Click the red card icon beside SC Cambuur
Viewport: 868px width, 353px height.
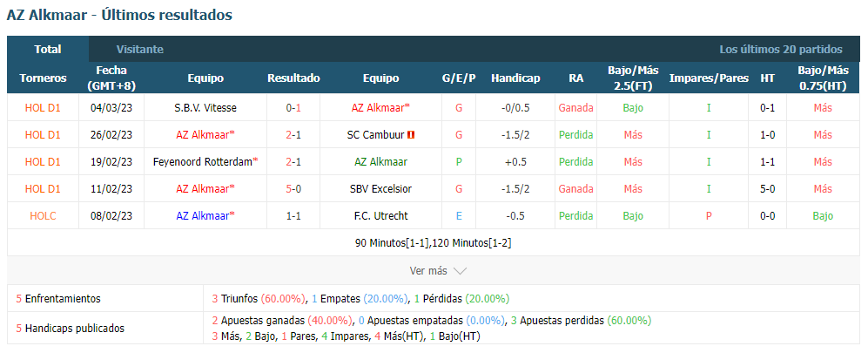coord(411,134)
